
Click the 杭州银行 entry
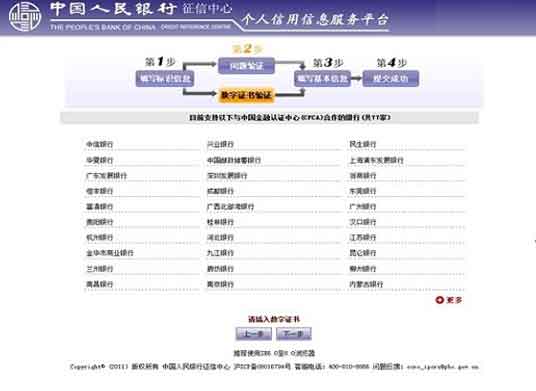point(99,237)
